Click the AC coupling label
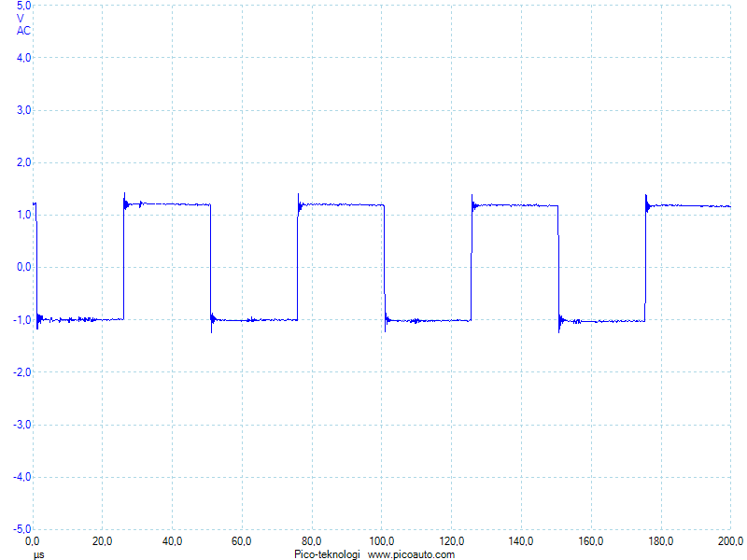The width and height of the screenshot is (747, 560). [x=23, y=31]
